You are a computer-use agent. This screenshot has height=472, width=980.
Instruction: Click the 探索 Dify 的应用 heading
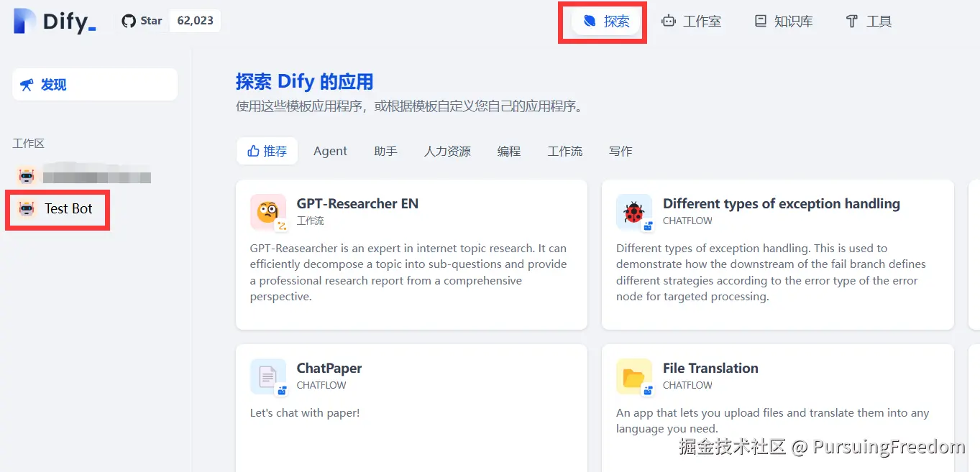[305, 81]
